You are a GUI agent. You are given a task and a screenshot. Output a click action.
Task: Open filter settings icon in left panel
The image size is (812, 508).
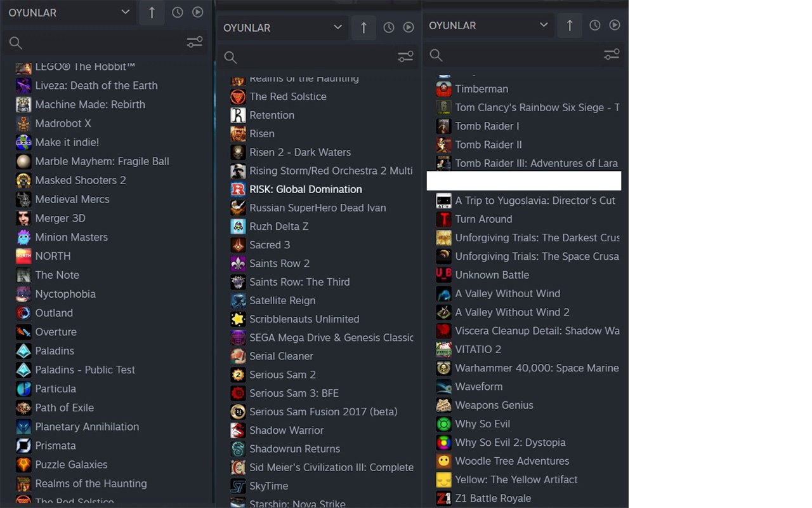[194, 43]
